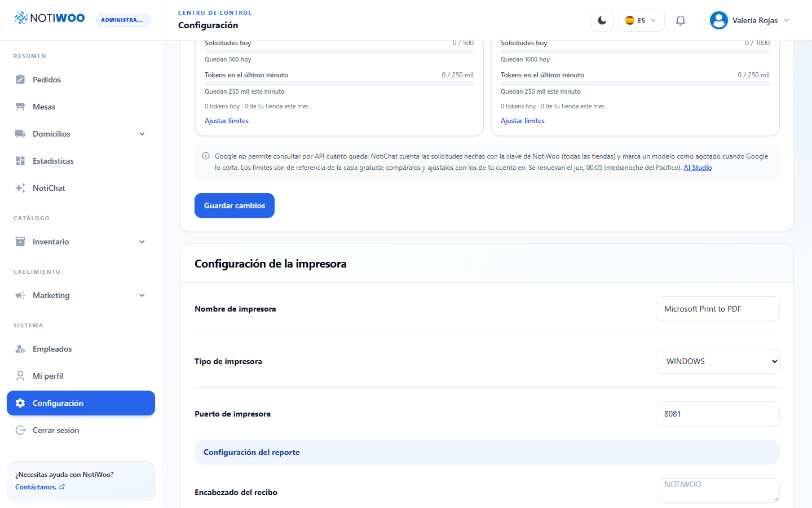This screenshot has width=812, height=508.
Task: Click the Nombre de impresora field
Action: click(x=718, y=309)
